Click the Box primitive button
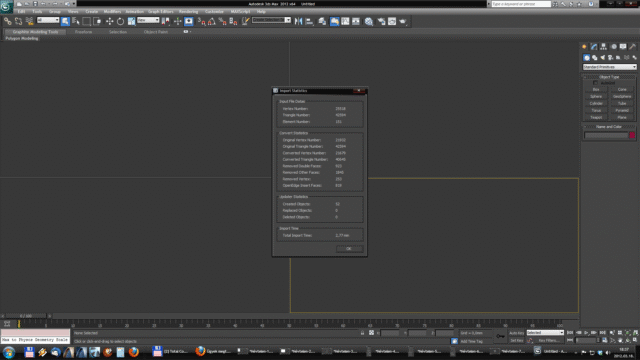Image resolution: width=640 pixels, height=360 pixels. pyautogui.click(x=596, y=89)
